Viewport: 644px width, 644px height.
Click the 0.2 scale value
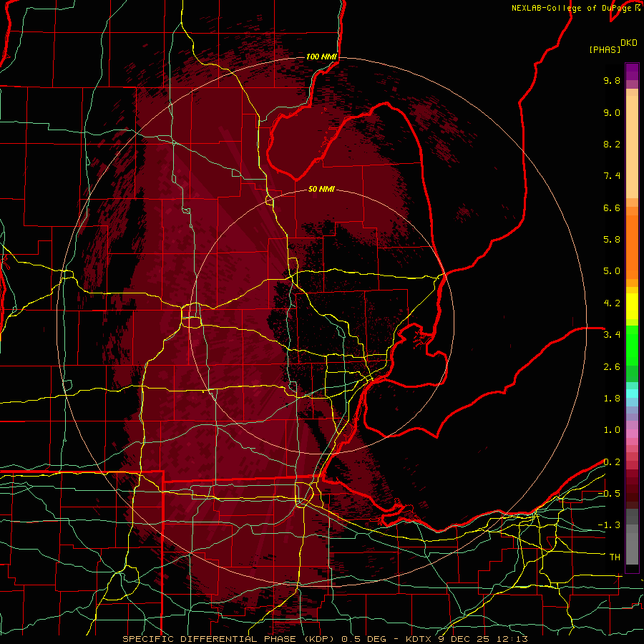[x=612, y=462]
